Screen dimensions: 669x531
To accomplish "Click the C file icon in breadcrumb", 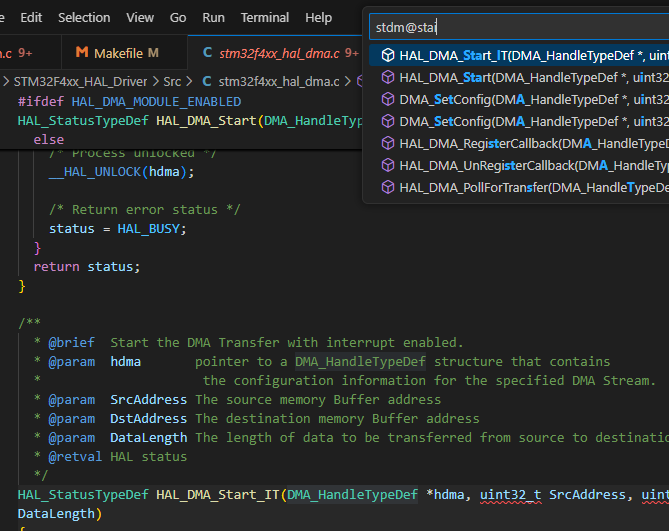I will (207, 82).
